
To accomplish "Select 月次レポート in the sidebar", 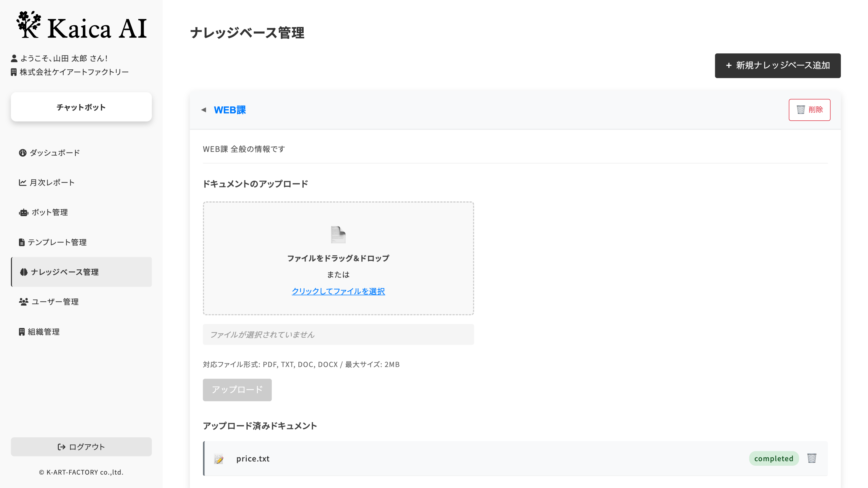I will [52, 182].
